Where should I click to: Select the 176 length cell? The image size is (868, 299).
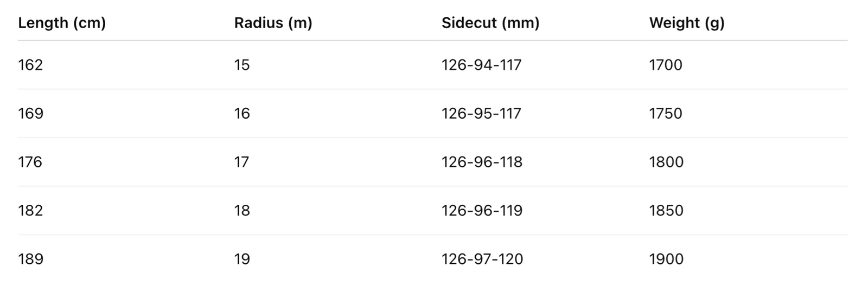[30, 162]
